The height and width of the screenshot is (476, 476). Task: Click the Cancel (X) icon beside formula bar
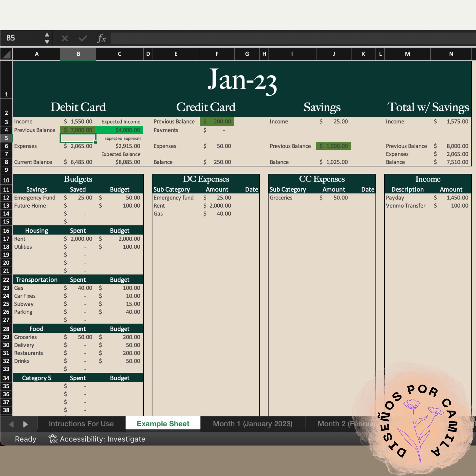(x=64, y=38)
